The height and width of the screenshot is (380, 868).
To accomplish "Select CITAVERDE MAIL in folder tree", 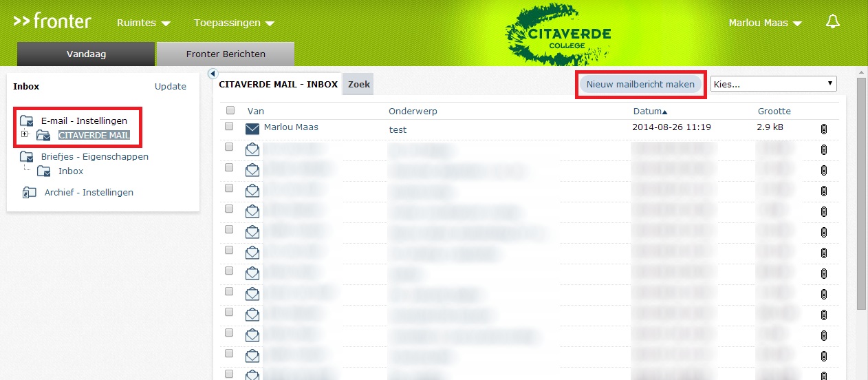I will pyautogui.click(x=94, y=136).
